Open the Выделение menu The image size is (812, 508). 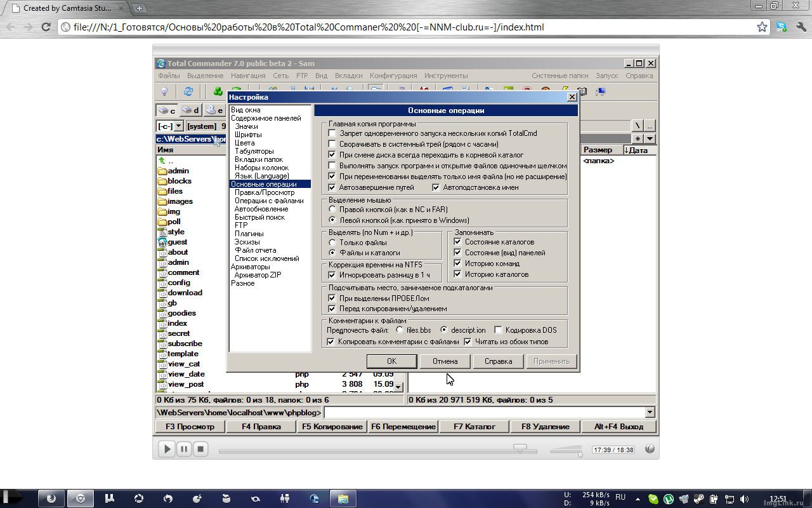[205, 76]
